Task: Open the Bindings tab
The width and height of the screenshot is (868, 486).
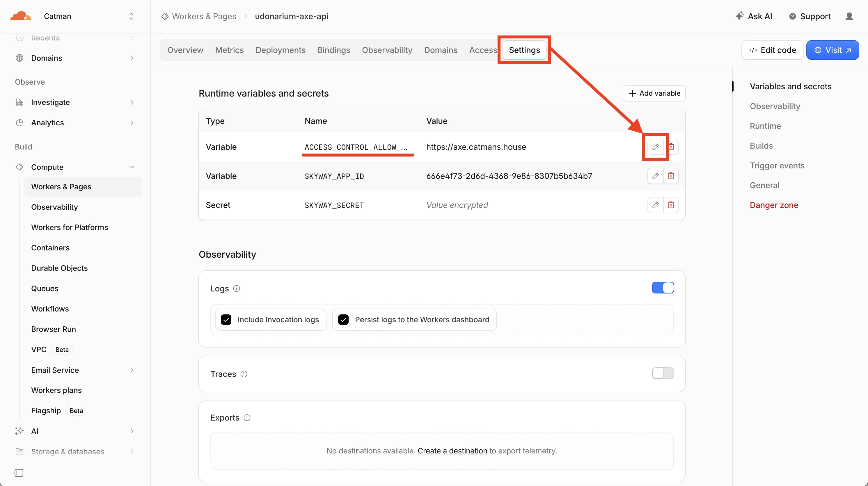Action: pyautogui.click(x=333, y=50)
